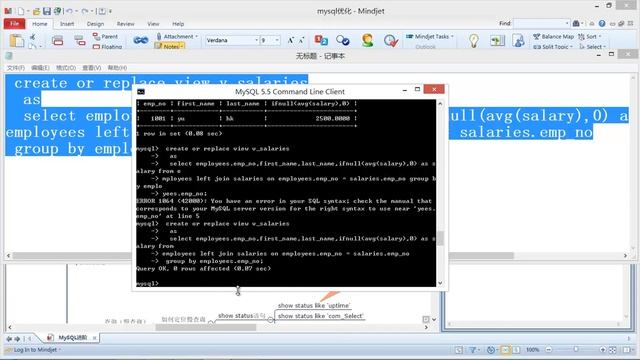Viewport: 640px width, 360px height.
Task: Insert a Floating topic
Action: click(x=107, y=47)
